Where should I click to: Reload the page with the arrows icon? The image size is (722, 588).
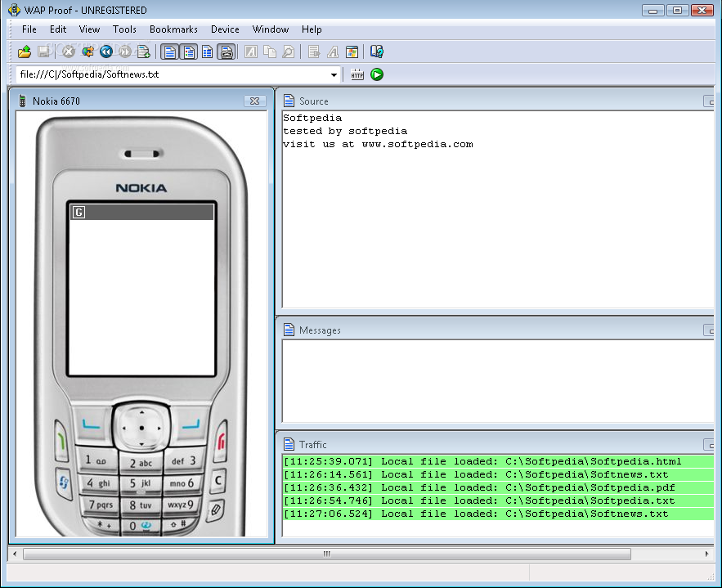tap(87, 52)
